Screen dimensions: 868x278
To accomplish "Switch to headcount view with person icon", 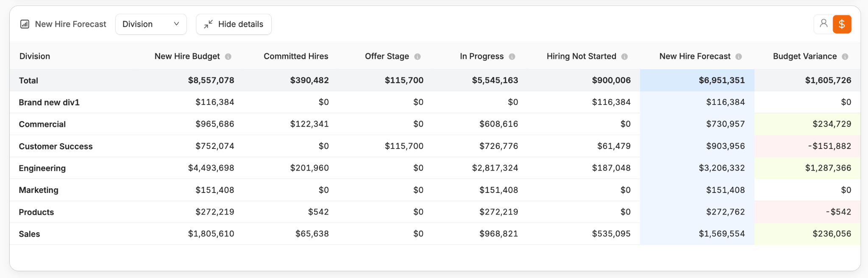I will [x=823, y=24].
